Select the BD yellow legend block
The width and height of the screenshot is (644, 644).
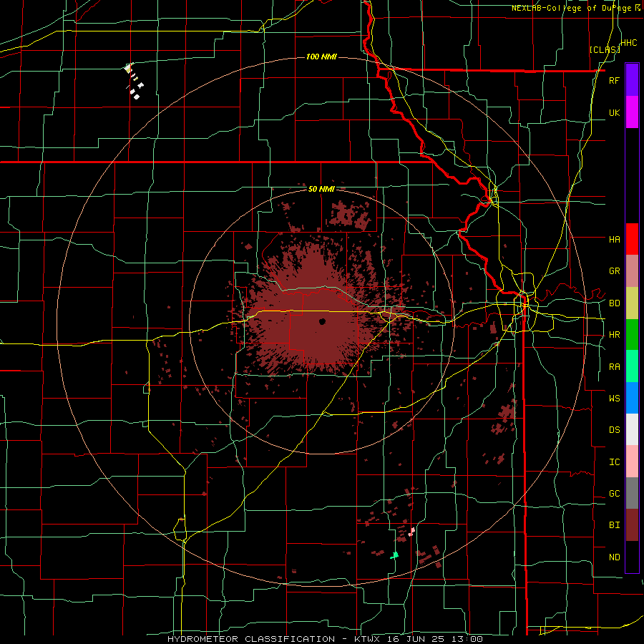[x=632, y=303]
